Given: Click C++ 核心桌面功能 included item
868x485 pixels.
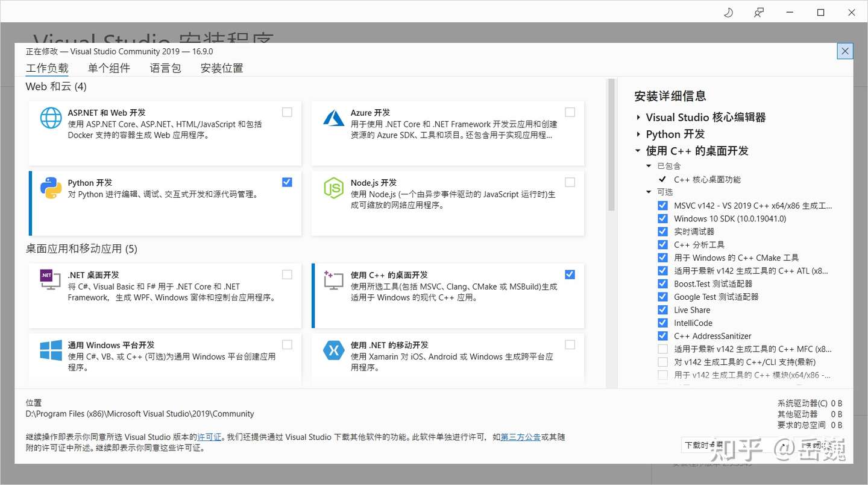Looking at the screenshot, I should coord(707,179).
